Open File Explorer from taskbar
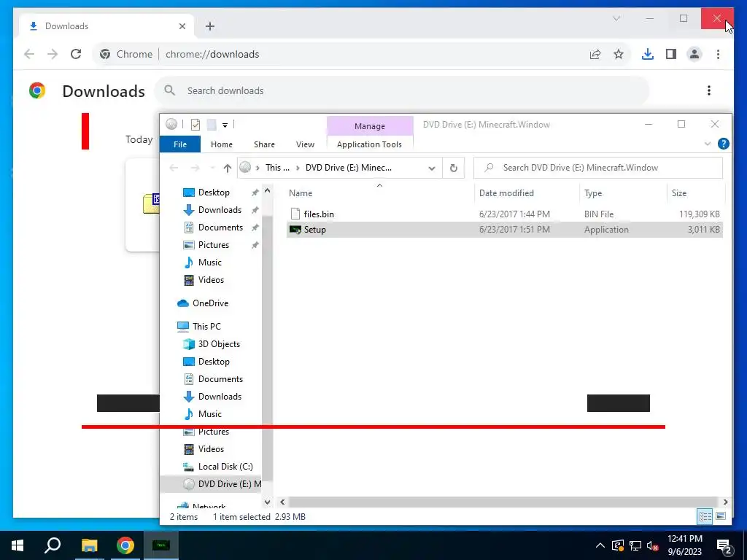This screenshot has height=560, width=747. pos(89,545)
